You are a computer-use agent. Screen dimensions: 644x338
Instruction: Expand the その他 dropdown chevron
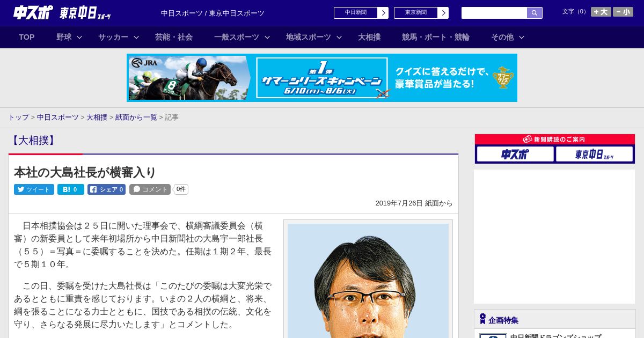coord(522,37)
